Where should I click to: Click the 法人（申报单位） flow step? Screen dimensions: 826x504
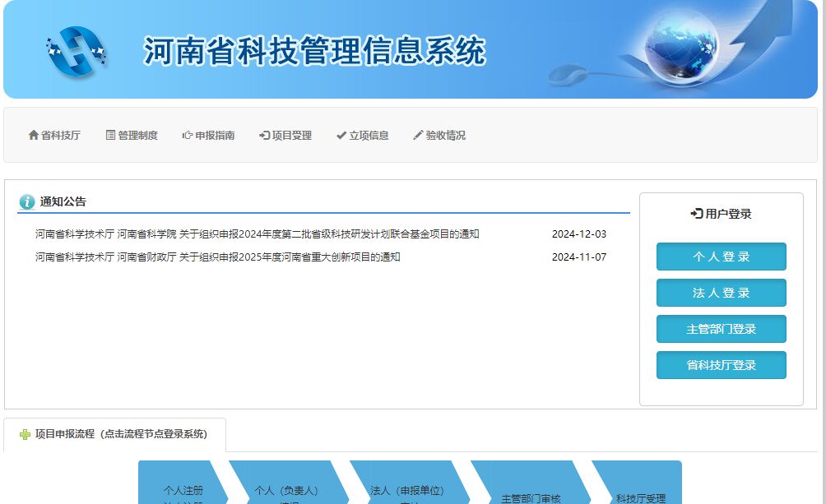pyautogui.click(x=410, y=483)
